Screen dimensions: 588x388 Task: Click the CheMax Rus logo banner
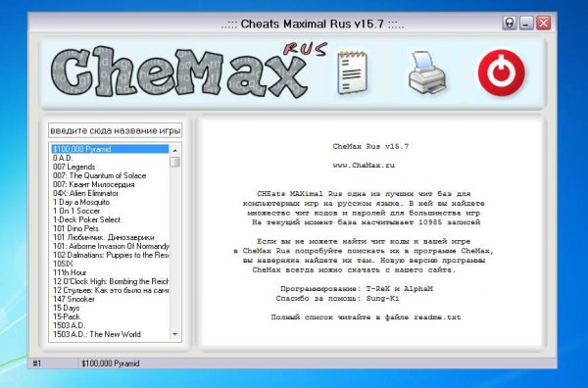click(x=188, y=72)
